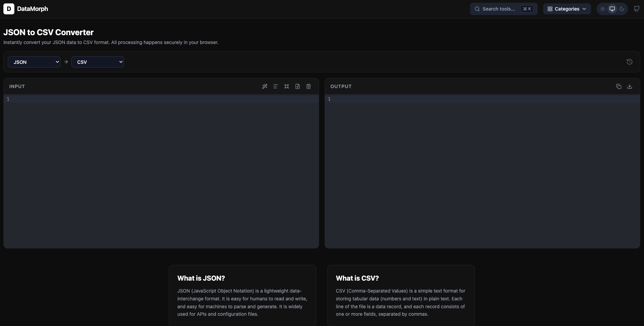Click the INPUT panel label

tap(17, 86)
